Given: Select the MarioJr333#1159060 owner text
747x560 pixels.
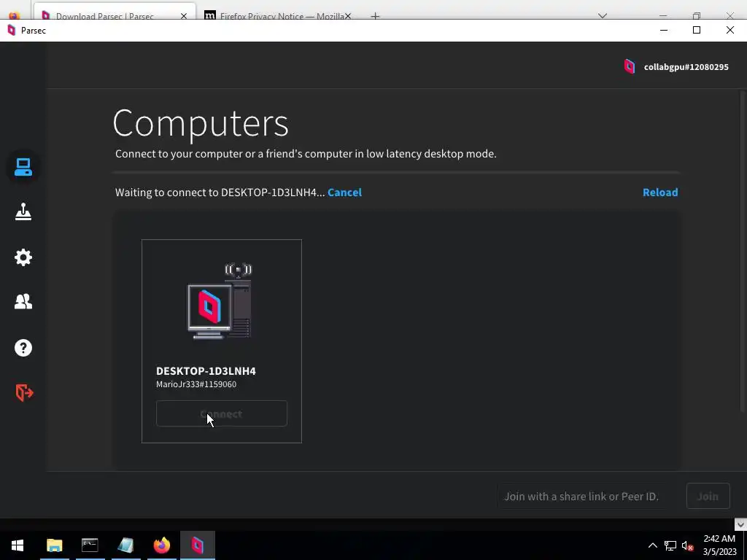Looking at the screenshot, I should (x=196, y=384).
